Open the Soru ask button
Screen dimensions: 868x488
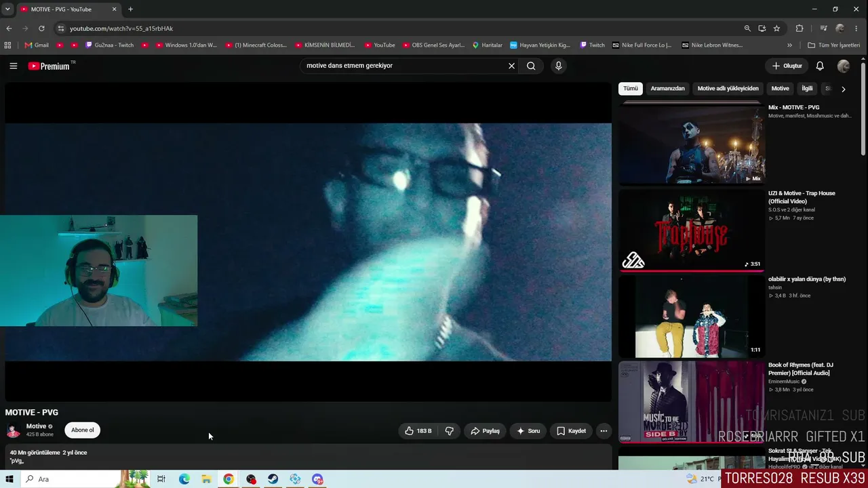pos(528,431)
